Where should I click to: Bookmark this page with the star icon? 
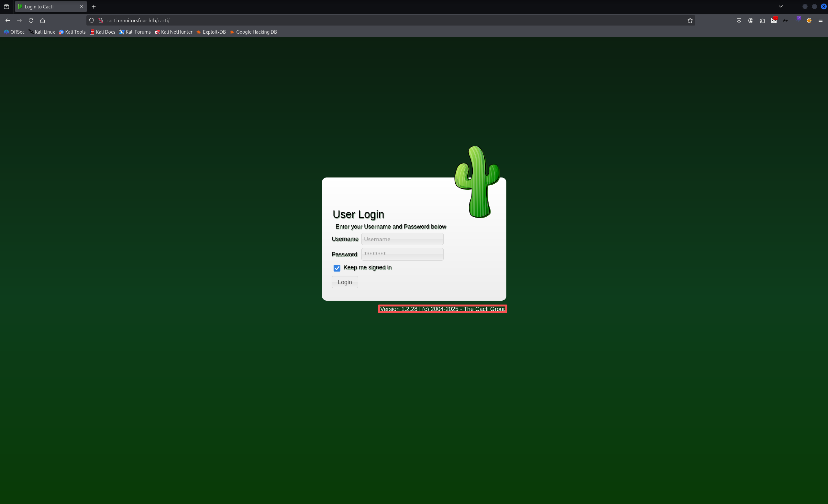tap(690, 20)
